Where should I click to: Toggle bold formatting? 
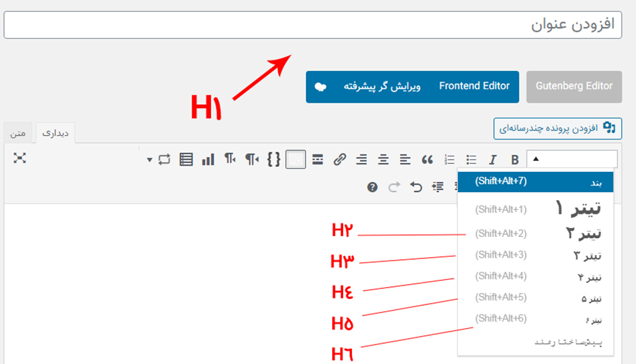tap(515, 160)
